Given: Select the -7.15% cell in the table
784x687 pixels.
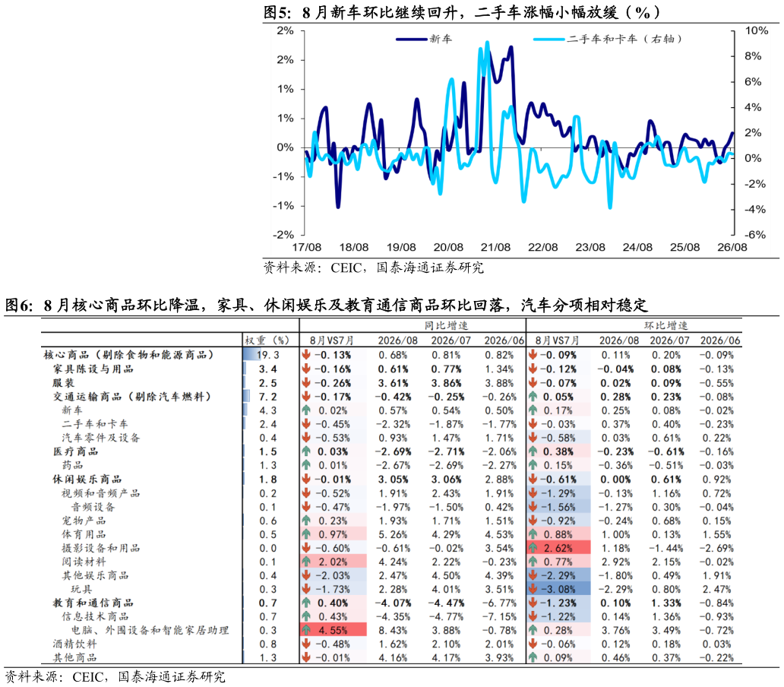Looking at the screenshot, I should point(498,616).
